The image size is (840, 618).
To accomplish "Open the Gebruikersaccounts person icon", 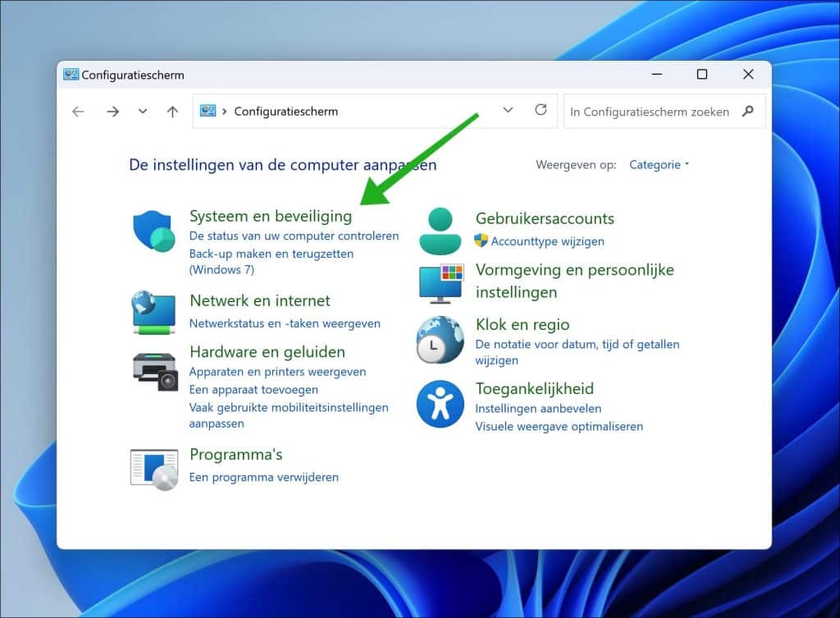I will pyautogui.click(x=440, y=231).
